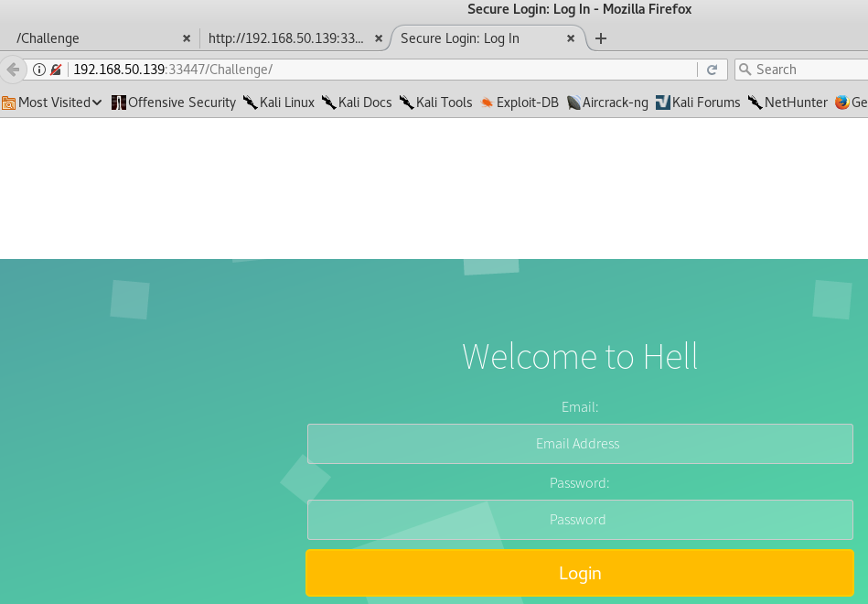Click the Email: label
Viewport: 868px width, 604px height.
point(580,407)
